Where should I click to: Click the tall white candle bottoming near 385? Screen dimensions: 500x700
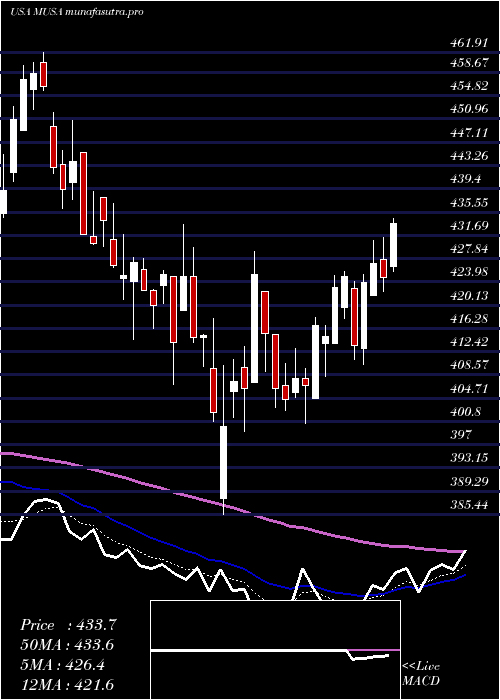[x=223, y=462]
